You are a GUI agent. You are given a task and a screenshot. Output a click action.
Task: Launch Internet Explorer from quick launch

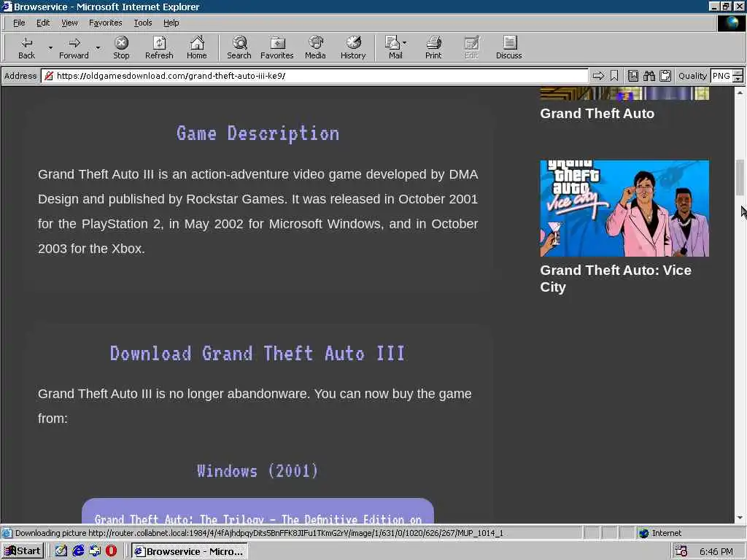point(78,551)
